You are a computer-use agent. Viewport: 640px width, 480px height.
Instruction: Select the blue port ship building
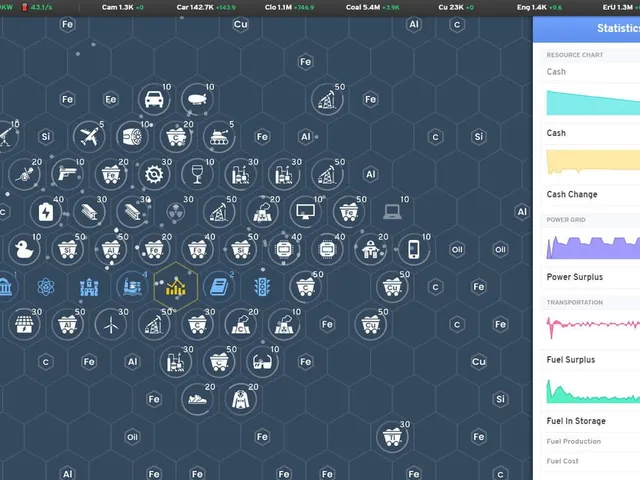pos(132,287)
